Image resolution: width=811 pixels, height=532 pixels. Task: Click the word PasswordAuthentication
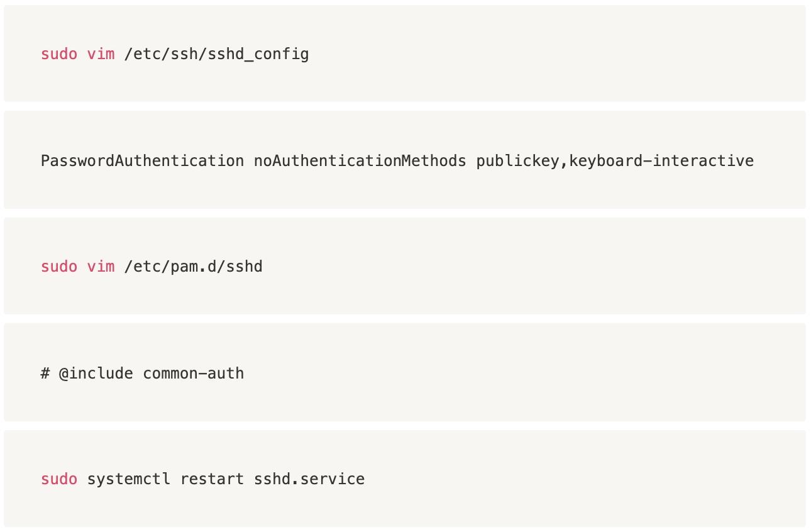[142, 161]
